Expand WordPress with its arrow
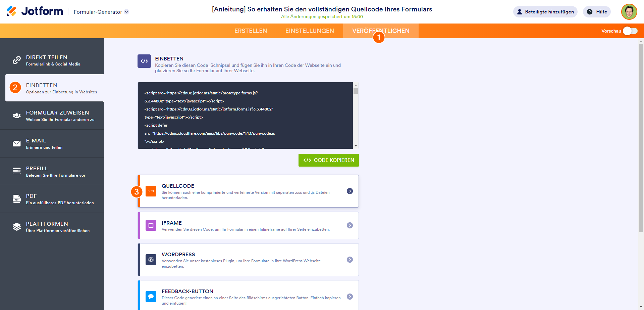The height and width of the screenshot is (310, 644). (350, 260)
